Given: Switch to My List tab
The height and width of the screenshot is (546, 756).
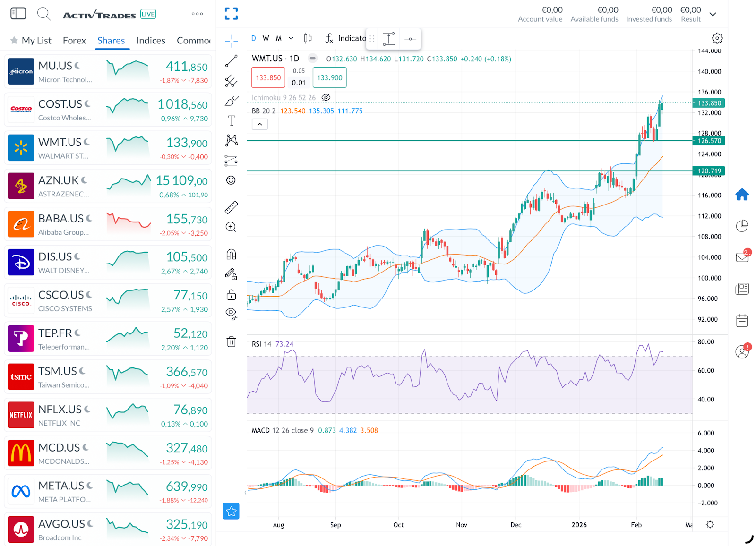Looking at the screenshot, I should (x=31, y=41).
